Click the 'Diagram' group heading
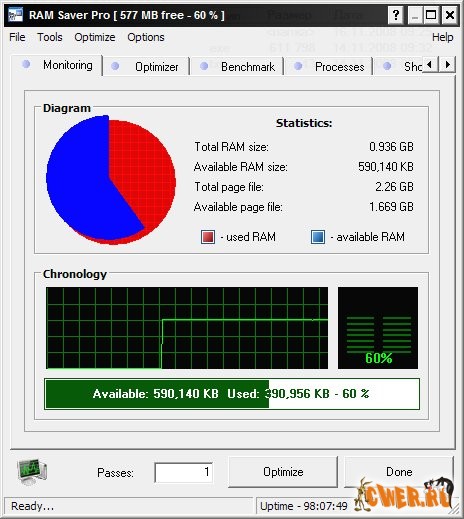 coord(67,108)
